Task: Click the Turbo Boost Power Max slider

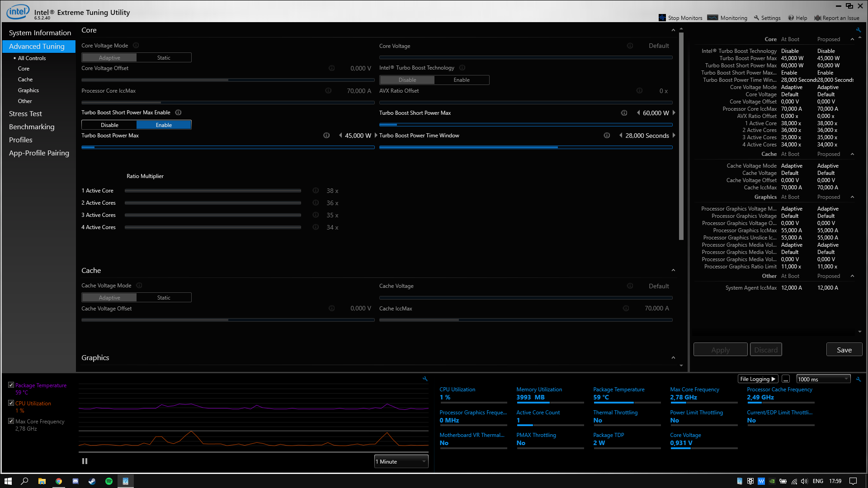Action: point(228,147)
